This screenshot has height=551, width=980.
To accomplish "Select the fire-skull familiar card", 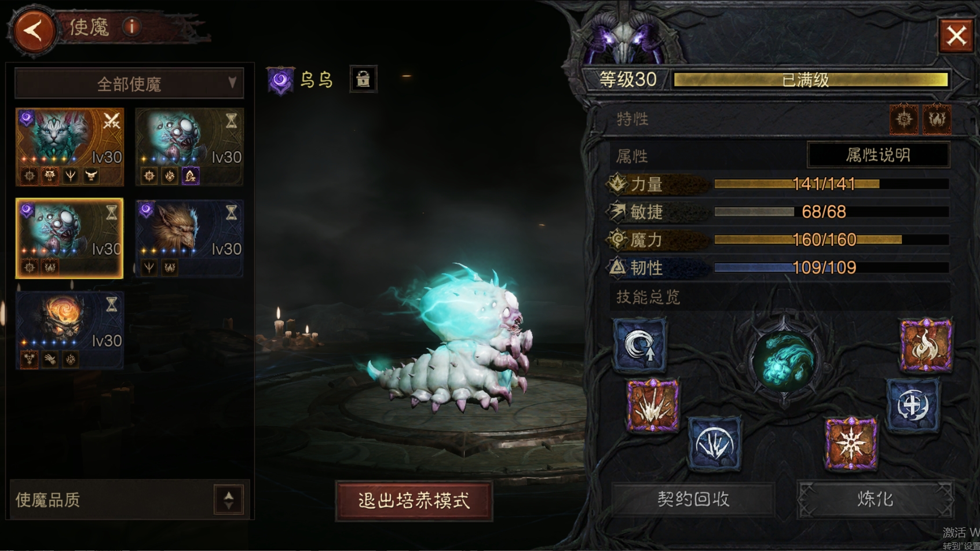I will [x=70, y=330].
